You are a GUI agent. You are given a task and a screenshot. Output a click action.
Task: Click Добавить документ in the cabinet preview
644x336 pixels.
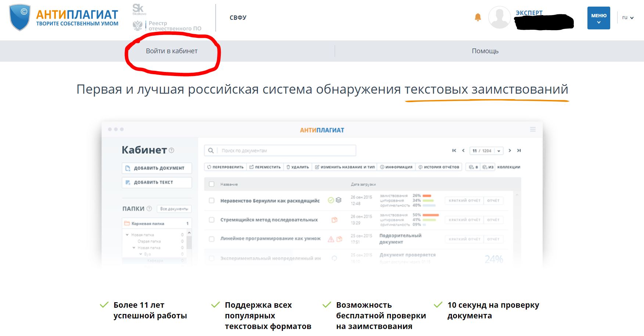coord(157,168)
